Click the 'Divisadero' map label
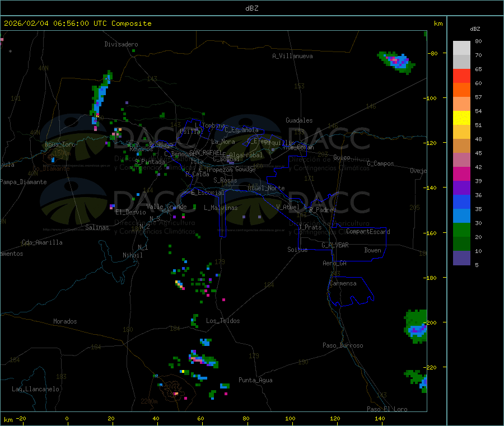 [121, 44]
